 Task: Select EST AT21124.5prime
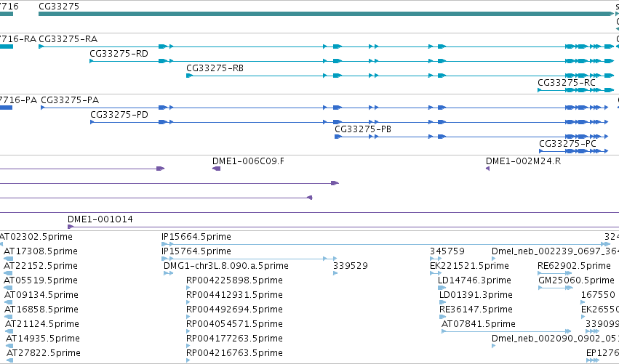[x=42, y=324]
